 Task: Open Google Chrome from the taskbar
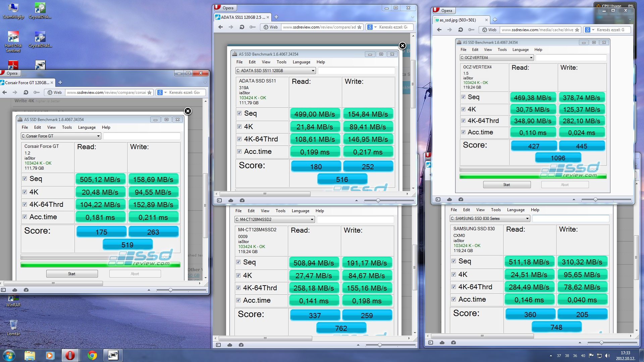[92, 355]
